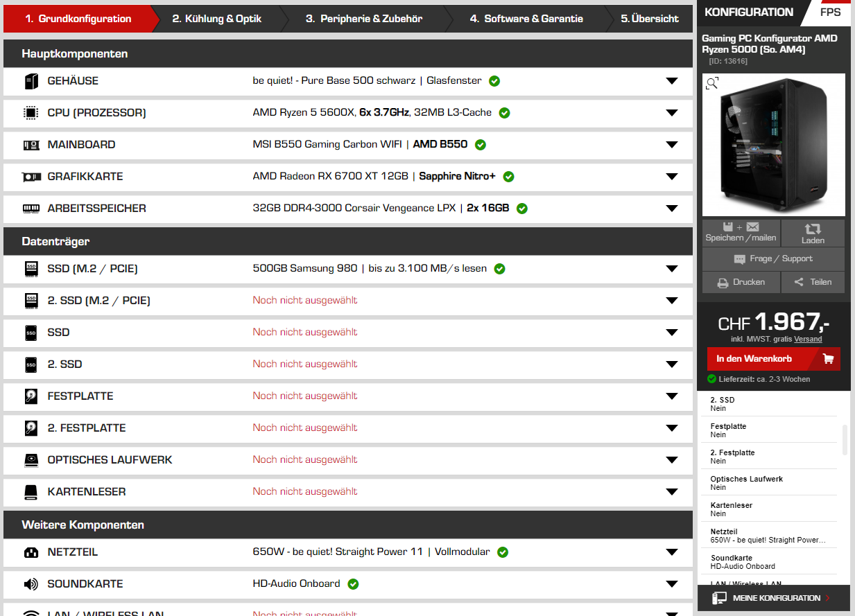Click green checkmark next to Netzteil selection

coord(503,552)
